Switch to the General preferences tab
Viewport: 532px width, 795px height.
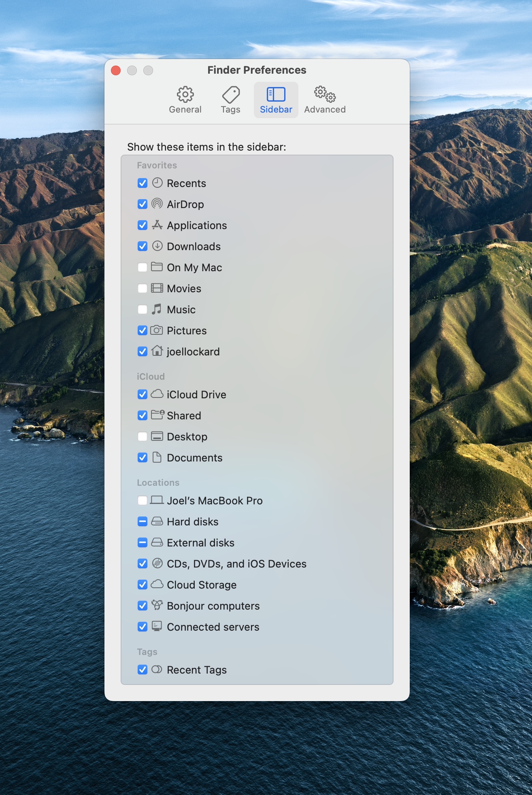[x=185, y=100]
